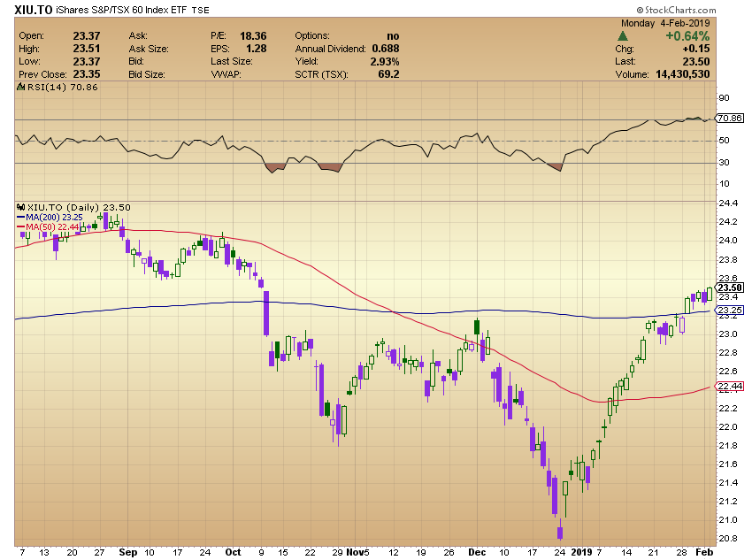The height and width of the screenshot is (560, 752).
Task: Click the High value 23.51
Action: click(87, 49)
